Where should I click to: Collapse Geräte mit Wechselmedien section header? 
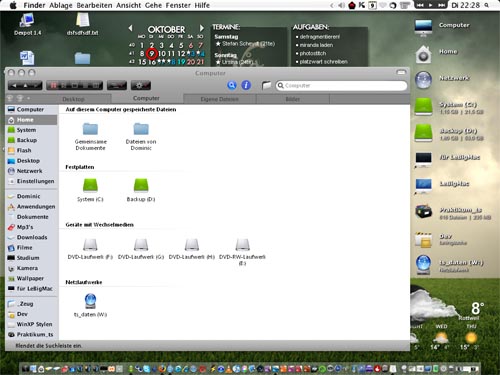99,225
